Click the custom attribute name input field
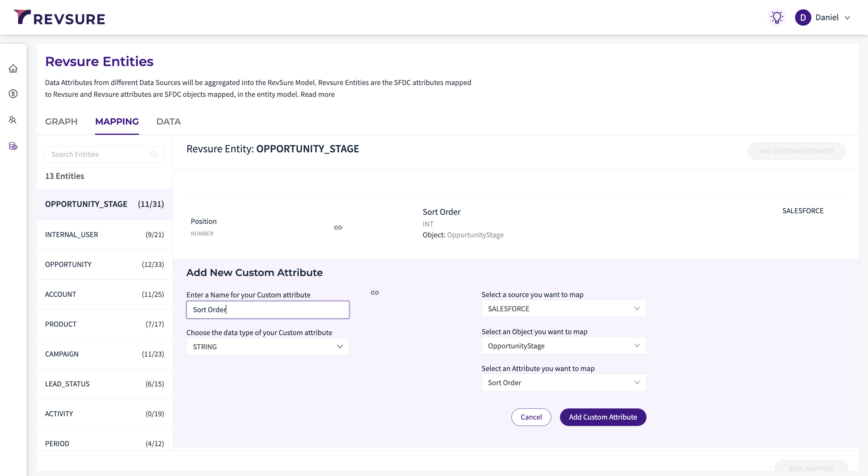 pyautogui.click(x=268, y=309)
